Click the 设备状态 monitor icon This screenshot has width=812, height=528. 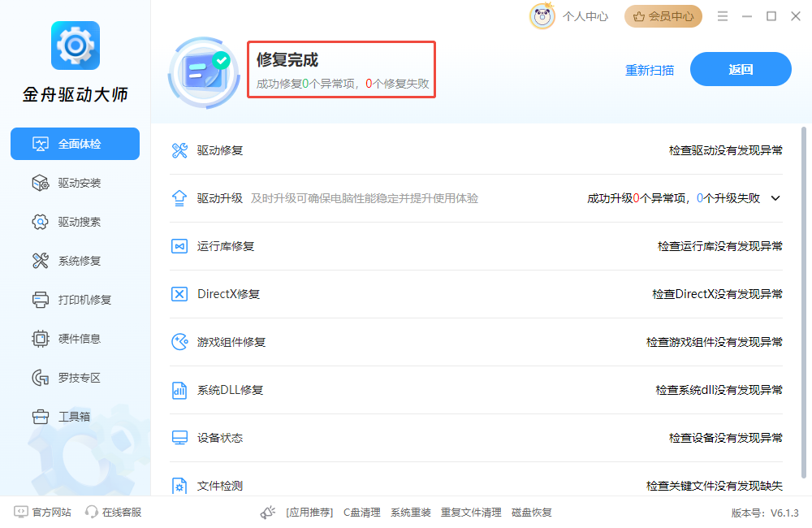tap(179, 438)
